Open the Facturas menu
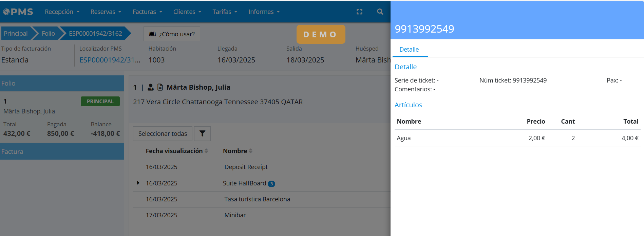 pyautogui.click(x=147, y=12)
